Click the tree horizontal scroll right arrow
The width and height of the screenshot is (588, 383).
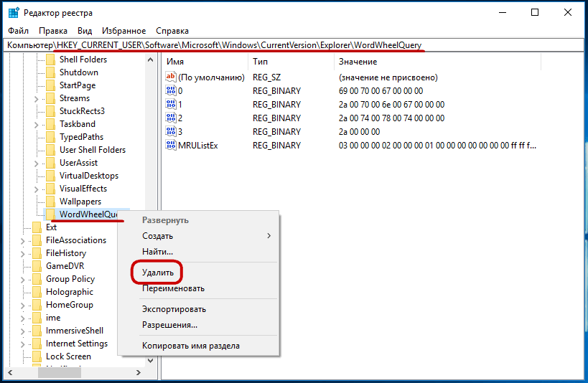[139, 372]
